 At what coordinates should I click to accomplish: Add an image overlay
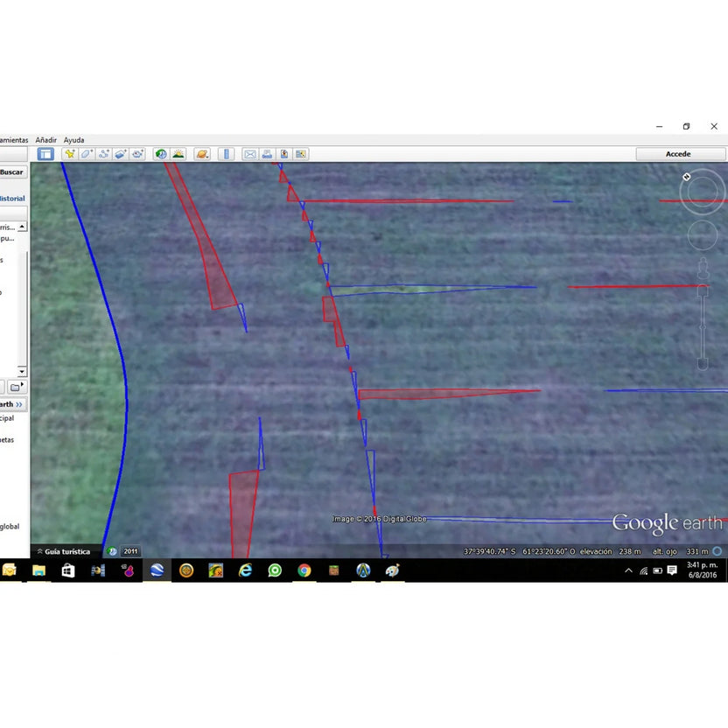tap(121, 154)
